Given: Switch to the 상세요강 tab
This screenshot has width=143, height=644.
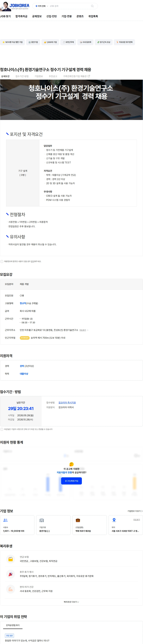Looking at the screenshot, I should coord(5,76).
